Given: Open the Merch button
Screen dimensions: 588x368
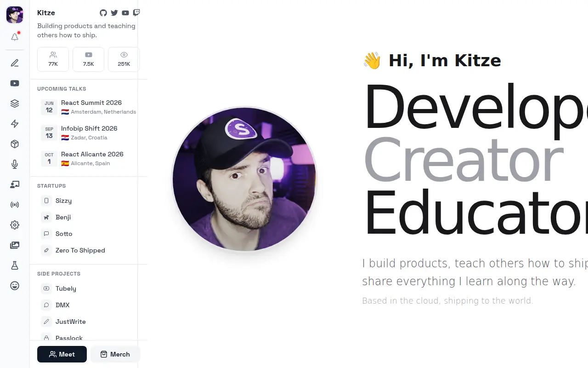Looking at the screenshot, I should 115,354.
